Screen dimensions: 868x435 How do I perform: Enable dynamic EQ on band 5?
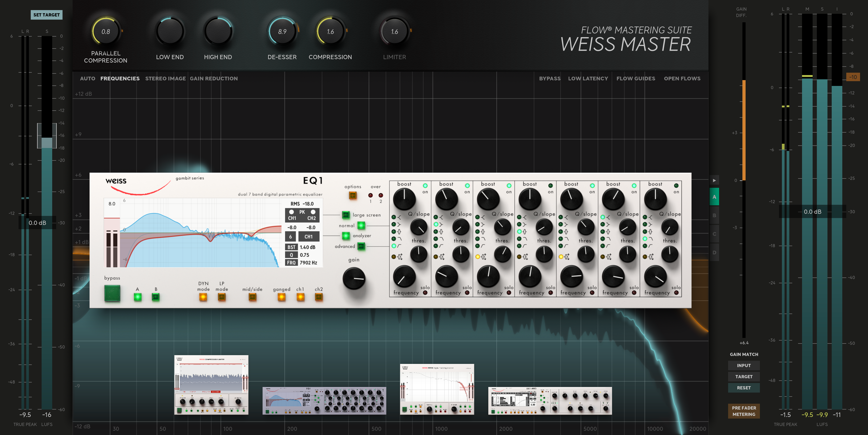pyautogui.click(x=561, y=257)
